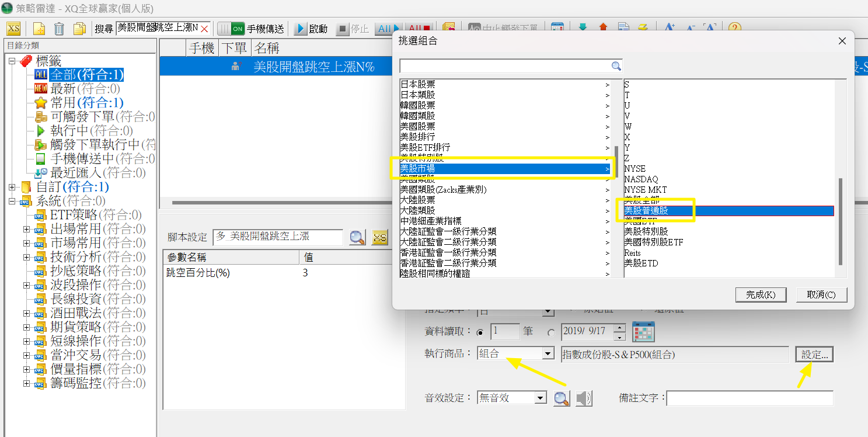Screen dimensions: 868x437
Task: Toggle the 手機傳送 ON switch
Action: click(x=231, y=29)
